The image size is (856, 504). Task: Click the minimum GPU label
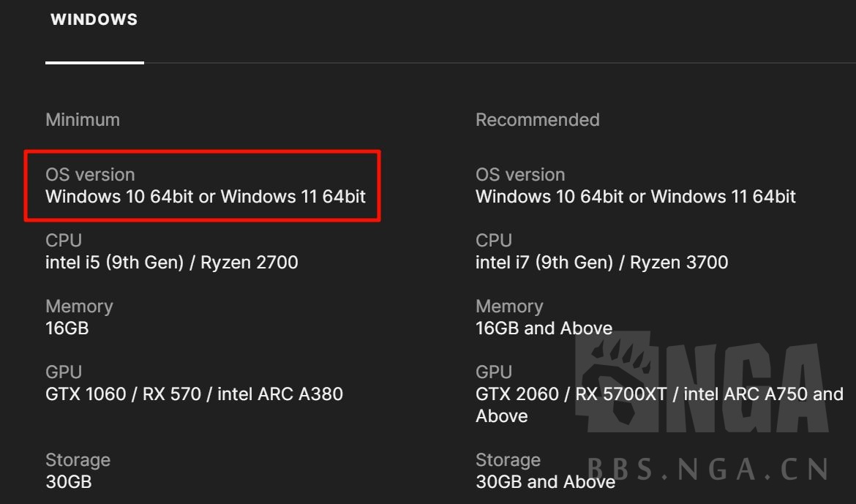tap(64, 372)
